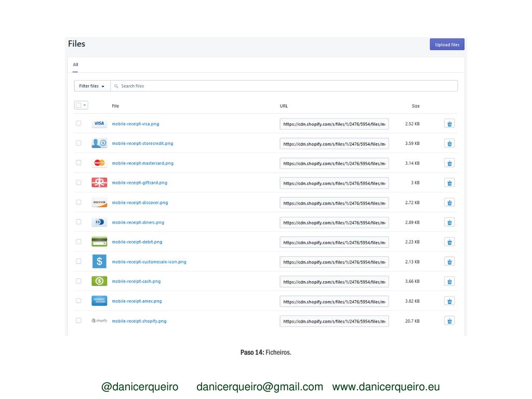This screenshot has height=399, width=532.
Task: Delete mobile-receipt-storecredit.png via trash icon
Action: tap(449, 143)
